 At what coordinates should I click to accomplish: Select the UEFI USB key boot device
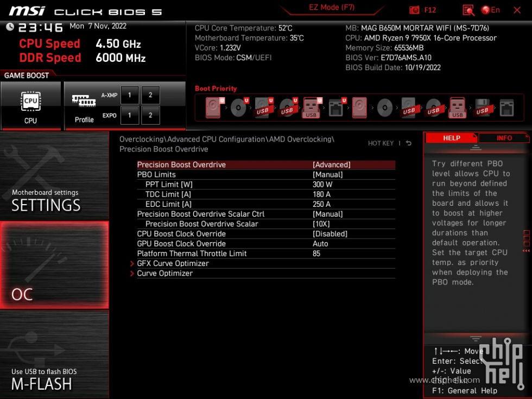pyautogui.click(x=312, y=108)
